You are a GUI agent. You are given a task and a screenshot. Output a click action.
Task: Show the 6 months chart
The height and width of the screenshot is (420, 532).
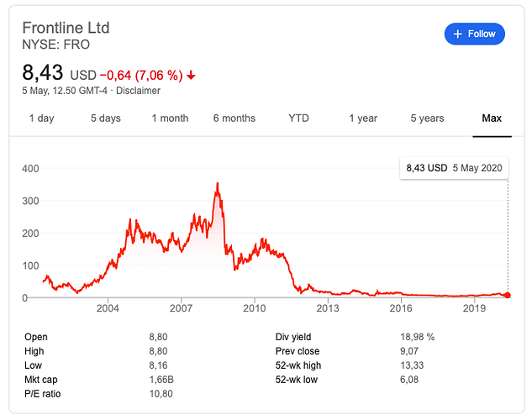tap(234, 118)
